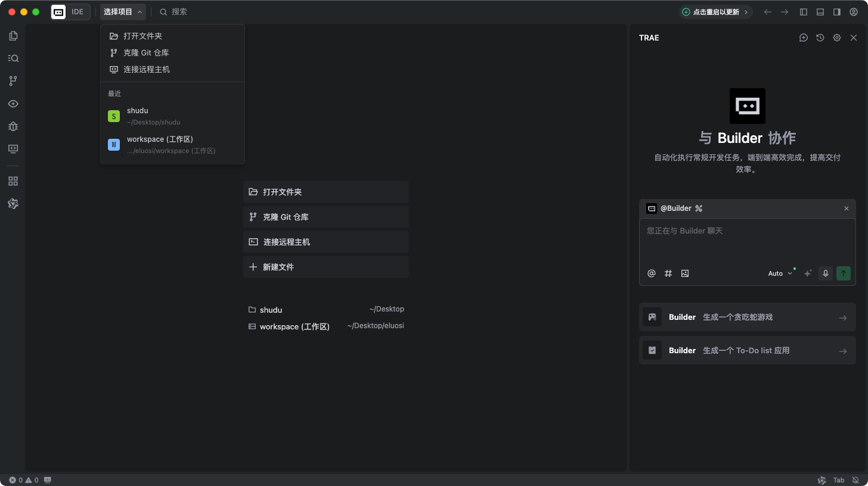Screen dimensions: 868x486
Task: Open the account profile icon
Action: tap(854, 12)
